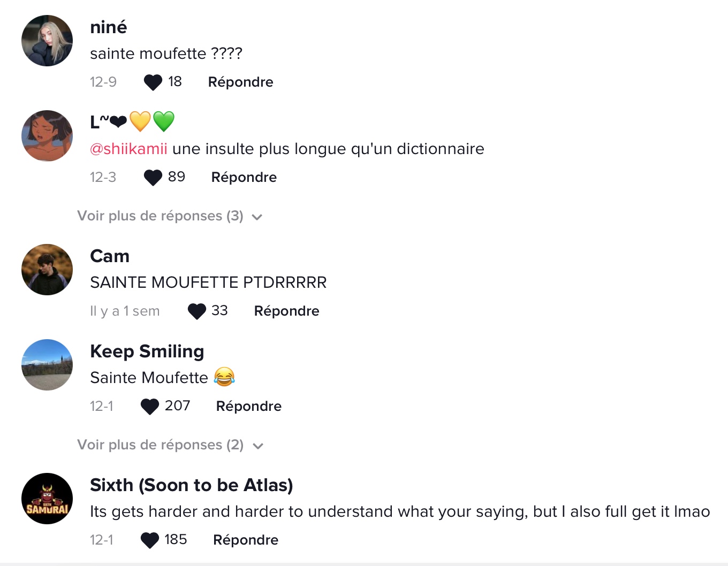Like Keep Smiling's comment heart
Image resolution: width=728 pixels, height=566 pixels.
[x=150, y=406]
